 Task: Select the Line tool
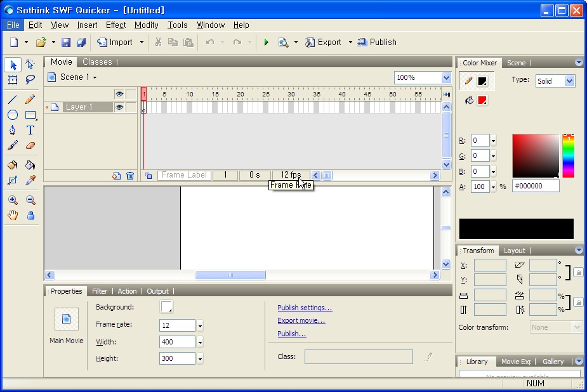[13, 99]
